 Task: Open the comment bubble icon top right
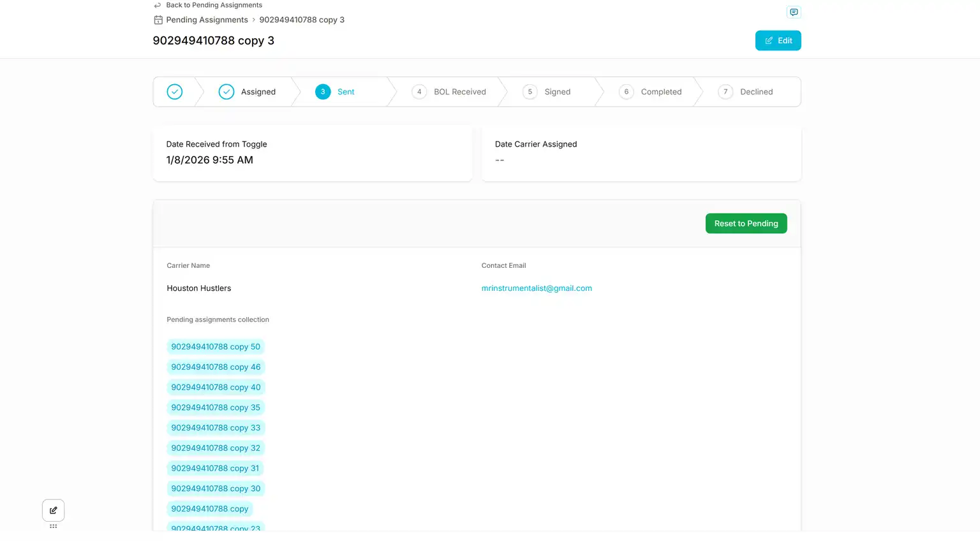pos(793,11)
